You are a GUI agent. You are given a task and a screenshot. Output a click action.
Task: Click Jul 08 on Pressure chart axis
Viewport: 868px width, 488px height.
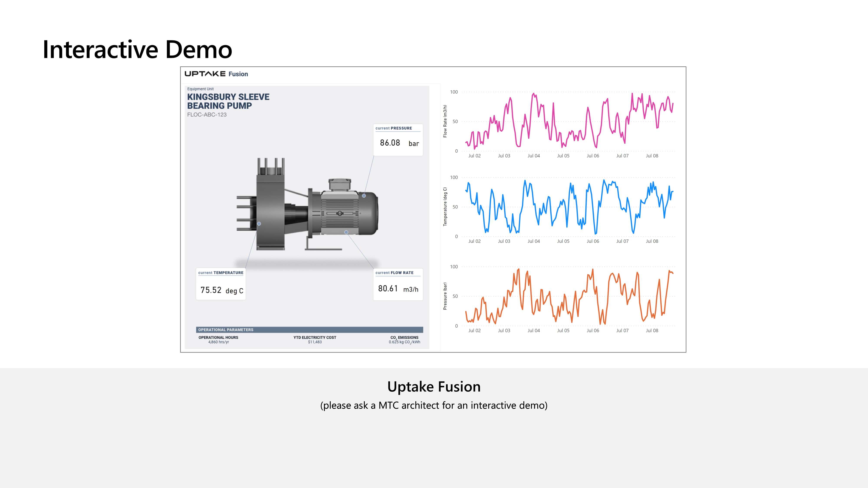point(652,331)
